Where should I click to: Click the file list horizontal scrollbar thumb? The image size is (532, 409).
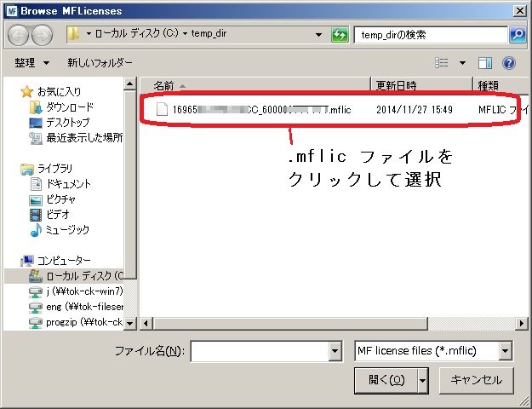coord(290,323)
